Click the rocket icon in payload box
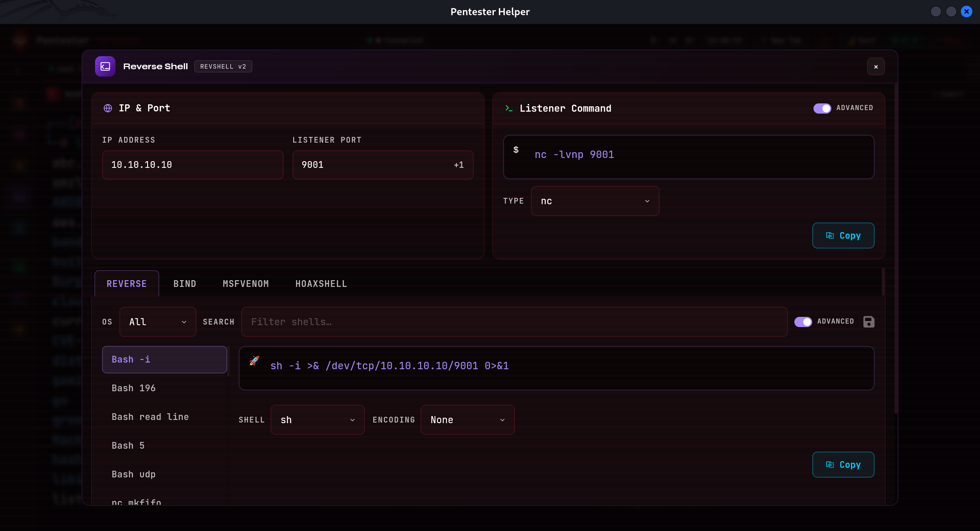980x531 pixels. [x=254, y=361]
